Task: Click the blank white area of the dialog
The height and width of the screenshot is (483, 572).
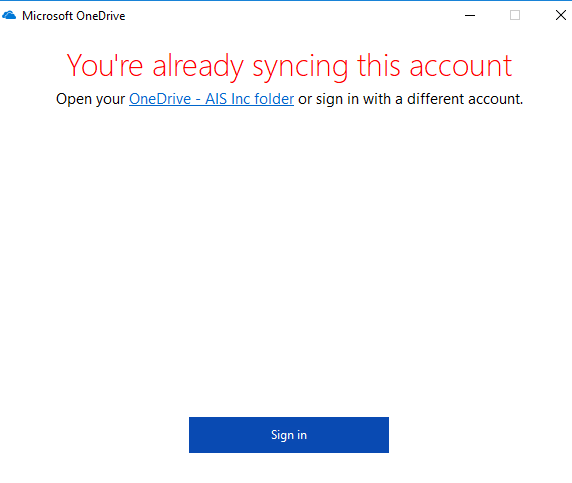Action: (288, 255)
